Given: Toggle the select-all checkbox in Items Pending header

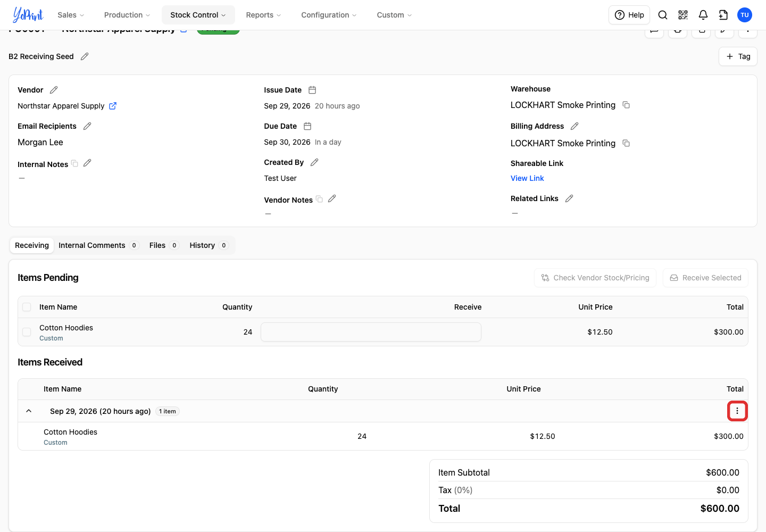Looking at the screenshot, I should [27, 307].
